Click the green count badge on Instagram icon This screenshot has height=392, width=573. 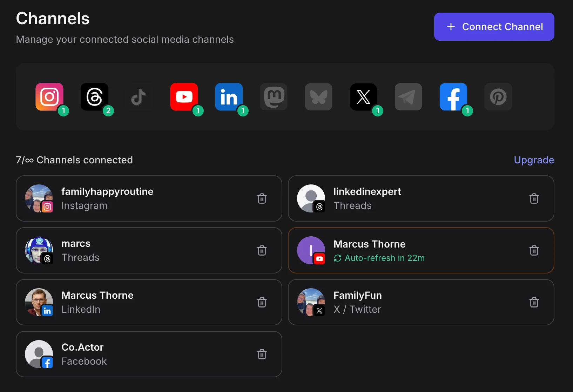[x=63, y=111]
